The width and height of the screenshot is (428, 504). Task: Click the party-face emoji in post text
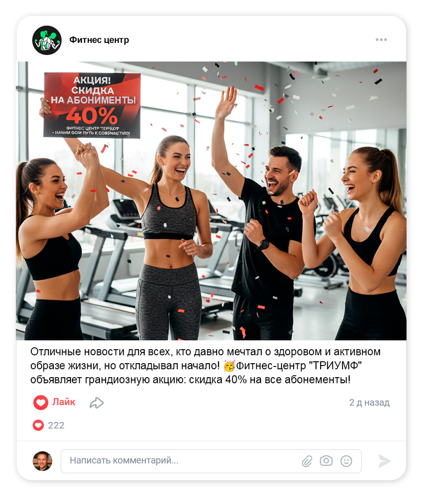(x=230, y=366)
